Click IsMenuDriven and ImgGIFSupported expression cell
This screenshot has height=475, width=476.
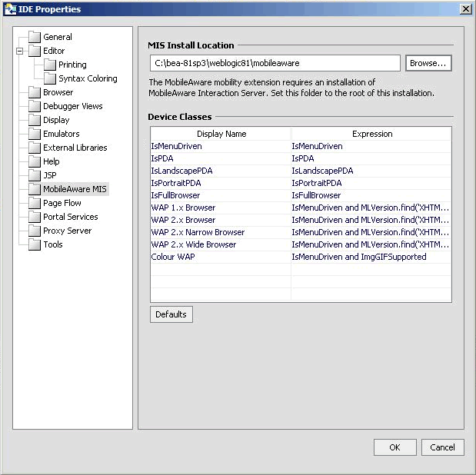[x=371, y=257]
